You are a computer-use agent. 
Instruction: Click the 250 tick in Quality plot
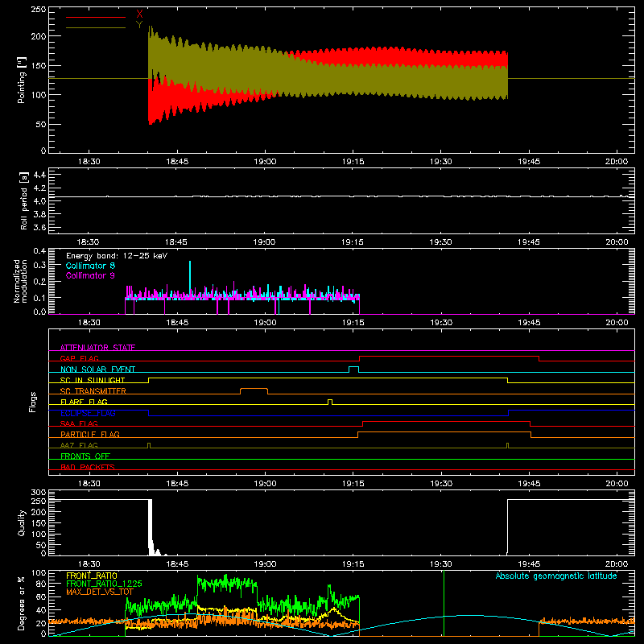pyautogui.click(x=39, y=502)
